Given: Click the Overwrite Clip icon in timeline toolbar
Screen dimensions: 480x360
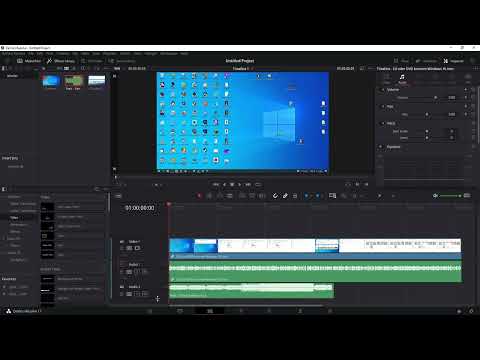Looking at the screenshot, I should tap(252, 196).
